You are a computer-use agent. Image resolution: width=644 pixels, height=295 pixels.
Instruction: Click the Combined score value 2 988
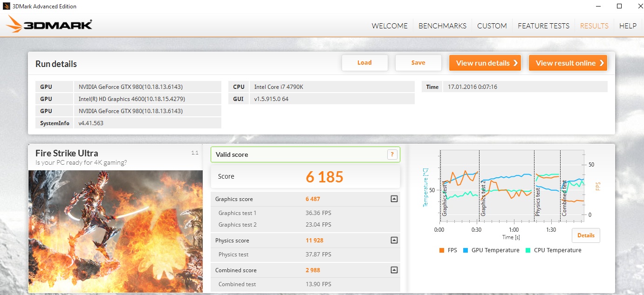tap(313, 270)
